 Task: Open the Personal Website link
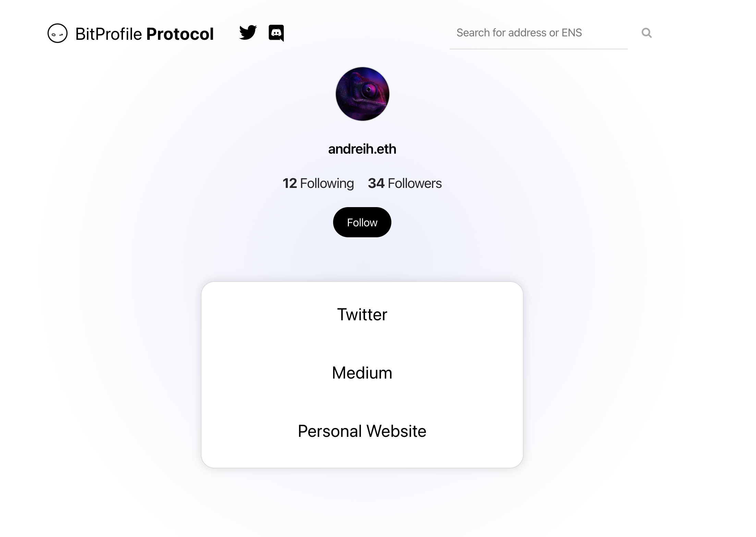[x=362, y=431]
